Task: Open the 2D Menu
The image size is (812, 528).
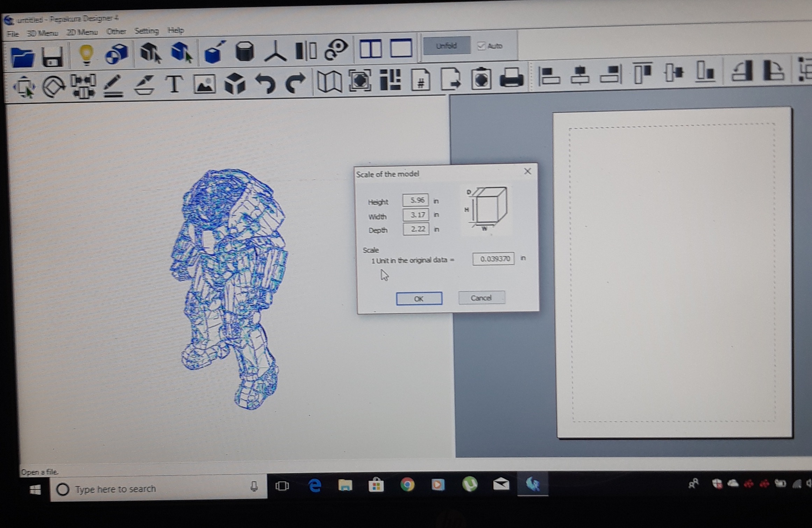Action: point(82,32)
